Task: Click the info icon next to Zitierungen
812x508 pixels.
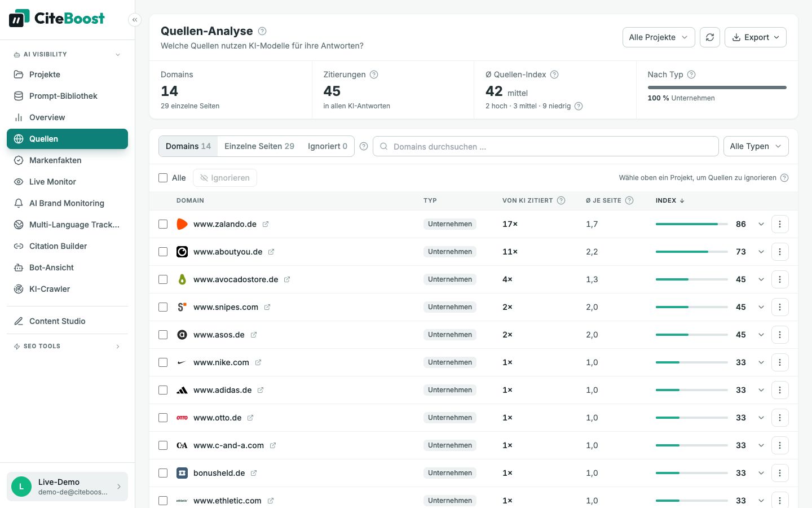Action: tap(374, 75)
